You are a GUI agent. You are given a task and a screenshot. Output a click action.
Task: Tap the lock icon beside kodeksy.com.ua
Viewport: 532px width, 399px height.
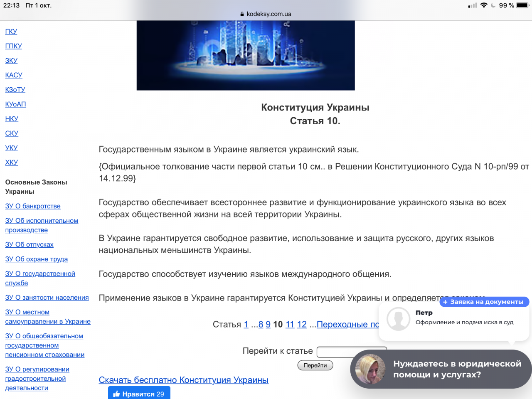(x=242, y=14)
